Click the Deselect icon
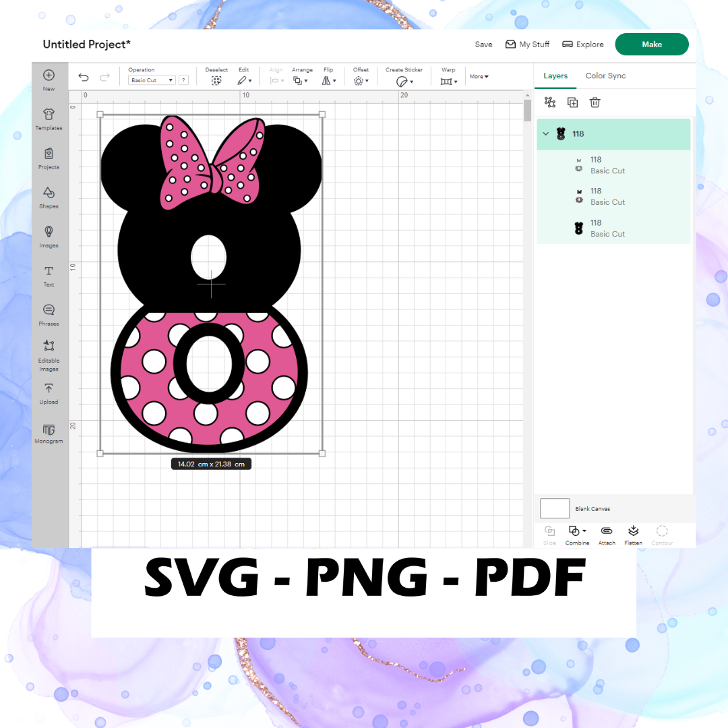This screenshot has width=728, height=728. tap(216, 80)
